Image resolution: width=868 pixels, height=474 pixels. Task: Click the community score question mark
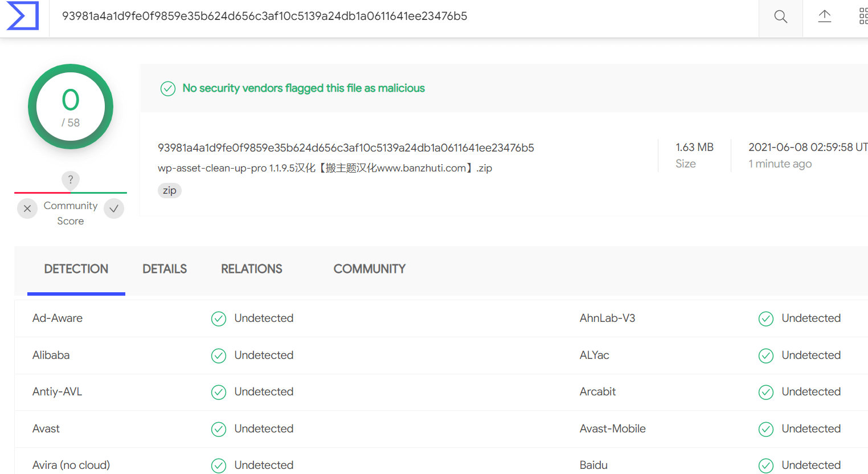pos(71,180)
